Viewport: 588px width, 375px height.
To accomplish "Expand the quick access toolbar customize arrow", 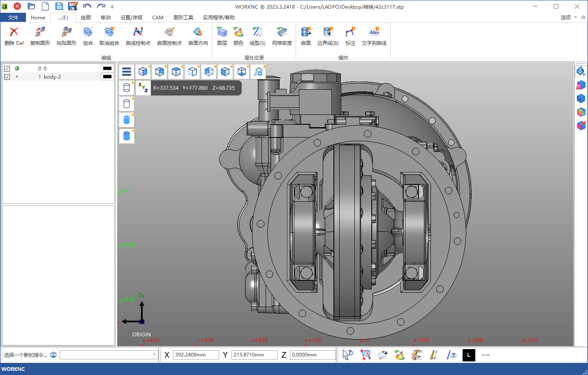I will 112,7.
